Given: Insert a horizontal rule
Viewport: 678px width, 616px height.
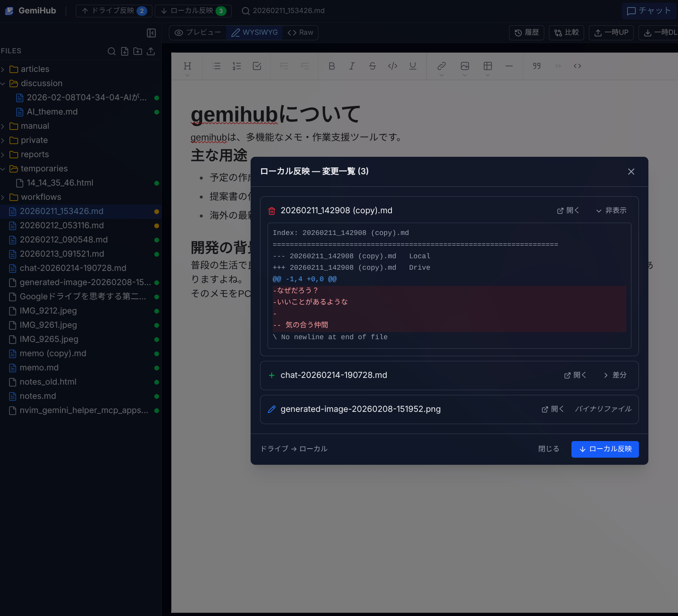Looking at the screenshot, I should tap(508, 66).
